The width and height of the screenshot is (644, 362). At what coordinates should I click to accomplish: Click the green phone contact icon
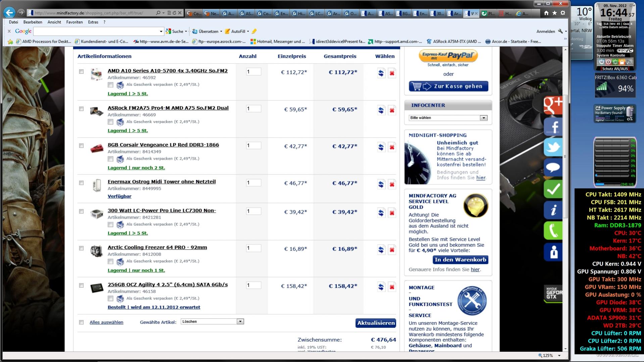point(553,230)
